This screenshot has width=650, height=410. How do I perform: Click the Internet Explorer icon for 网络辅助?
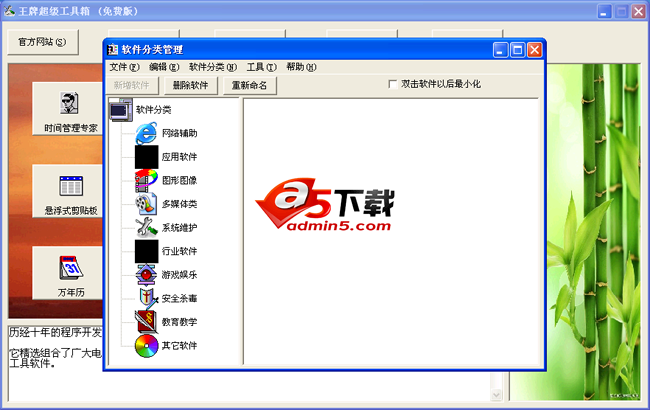(x=146, y=133)
